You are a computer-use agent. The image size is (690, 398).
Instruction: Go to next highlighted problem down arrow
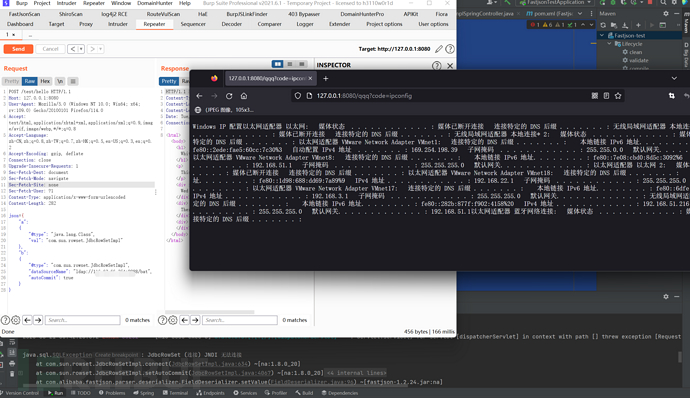click(591, 25)
